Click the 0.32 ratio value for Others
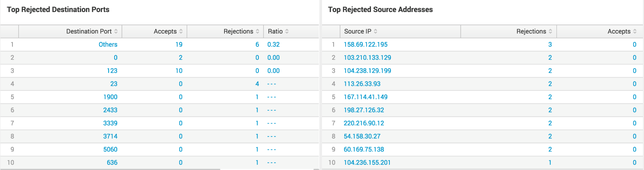 tap(274, 44)
